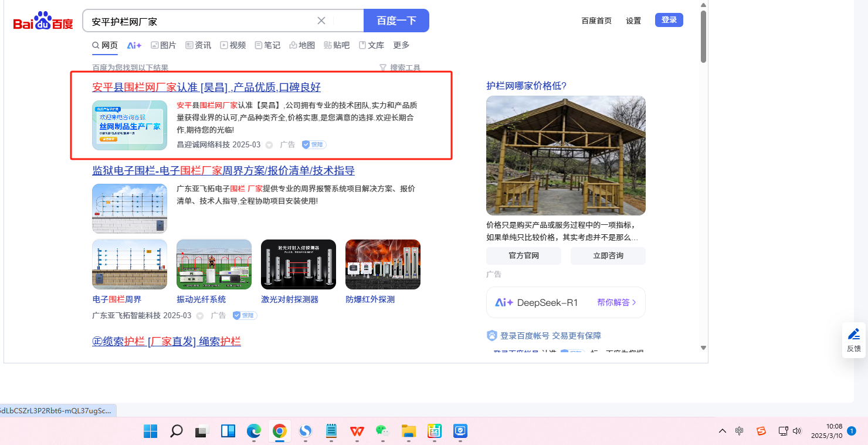Click the 激光对射入侵探测器 product thumbnail
The width and height of the screenshot is (868, 445).
(299, 264)
